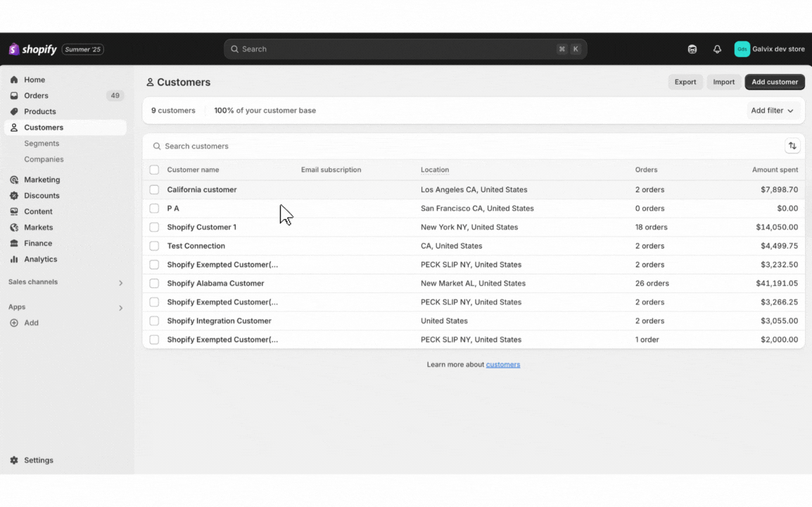The height and width of the screenshot is (507, 812).
Task: Click the Galvix dev store avatar
Action: click(x=742, y=49)
